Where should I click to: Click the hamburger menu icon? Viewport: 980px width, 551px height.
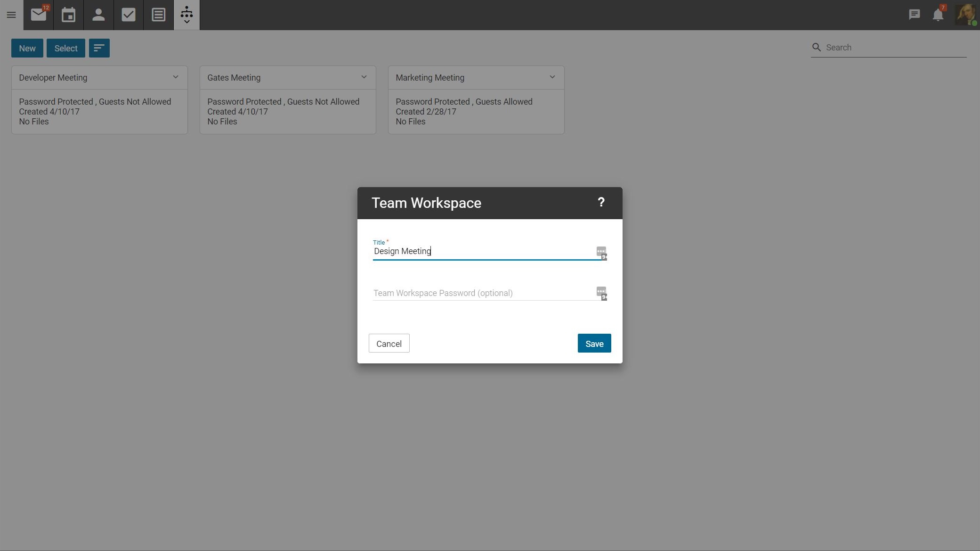point(11,14)
